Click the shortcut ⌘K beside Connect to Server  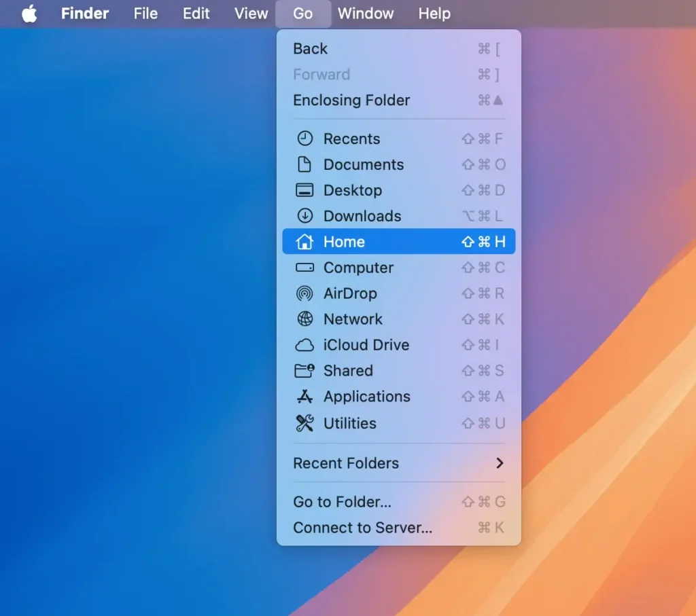point(491,527)
